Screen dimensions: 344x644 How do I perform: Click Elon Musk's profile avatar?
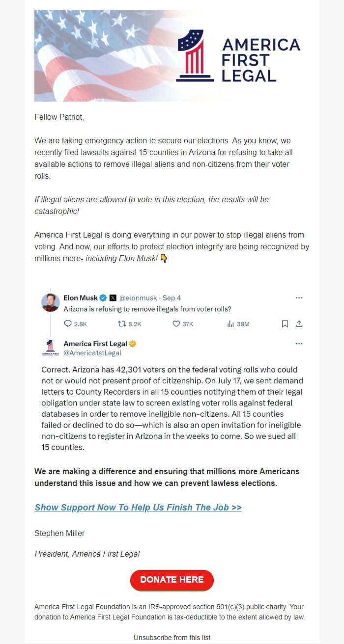pos(51,302)
